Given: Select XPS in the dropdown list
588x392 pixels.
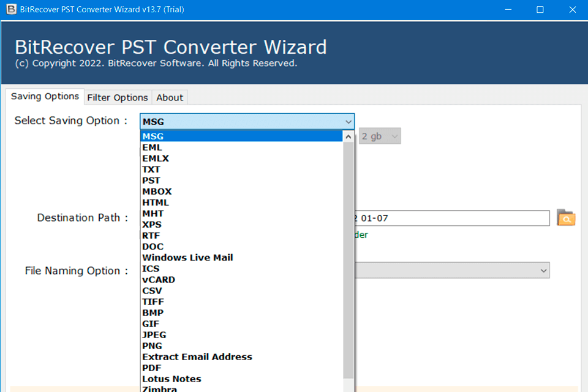Looking at the screenshot, I should point(241,225).
